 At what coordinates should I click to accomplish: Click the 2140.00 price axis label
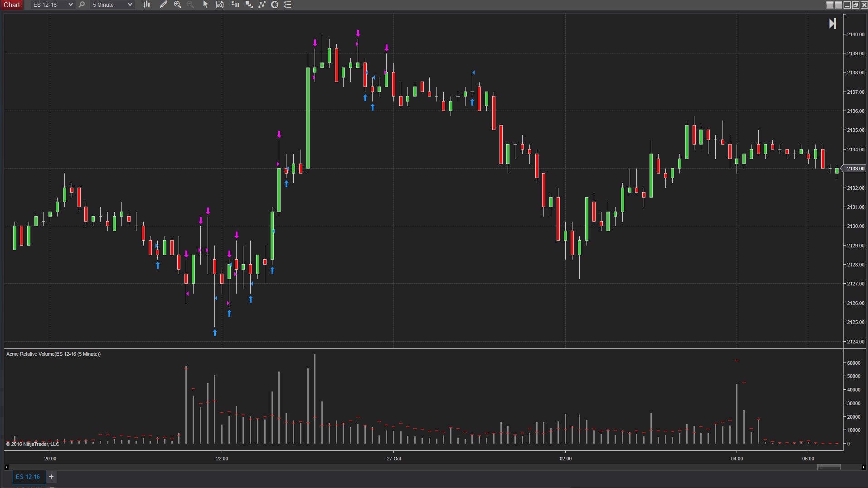[856, 34]
